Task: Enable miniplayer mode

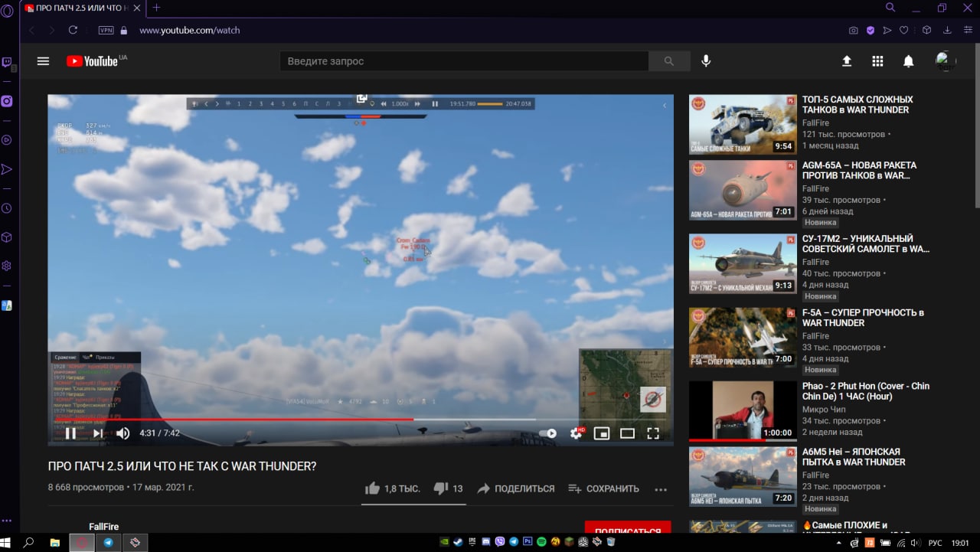Action: click(x=602, y=433)
